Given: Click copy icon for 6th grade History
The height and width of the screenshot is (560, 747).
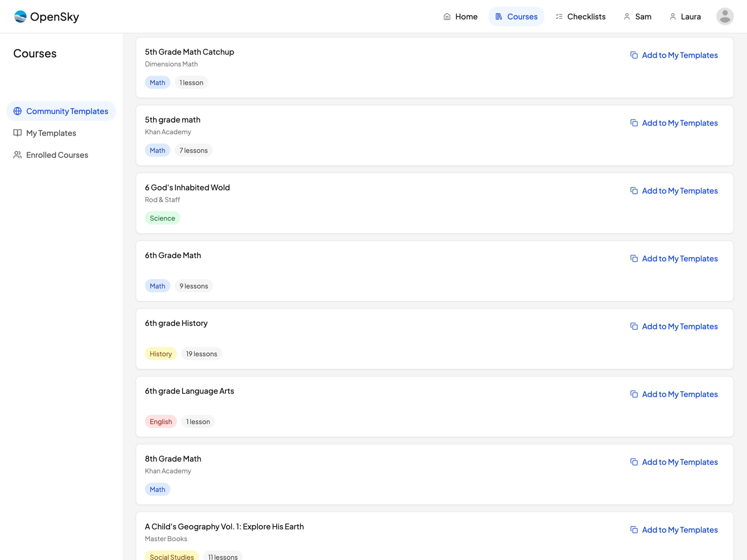Looking at the screenshot, I should 634,326.
